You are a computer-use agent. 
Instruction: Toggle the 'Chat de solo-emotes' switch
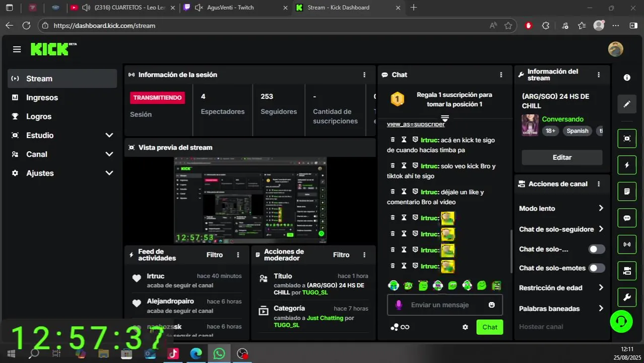pyautogui.click(x=597, y=268)
